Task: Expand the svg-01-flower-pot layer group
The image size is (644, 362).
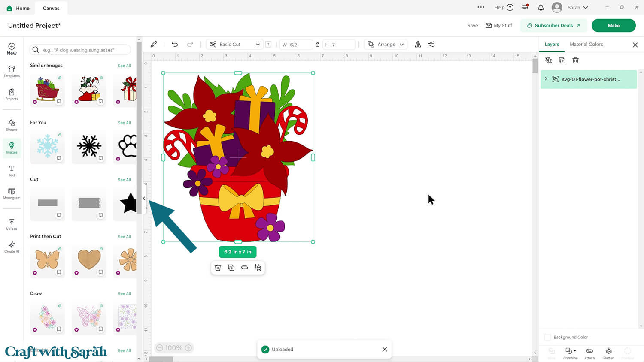Action: pos(546,79)
